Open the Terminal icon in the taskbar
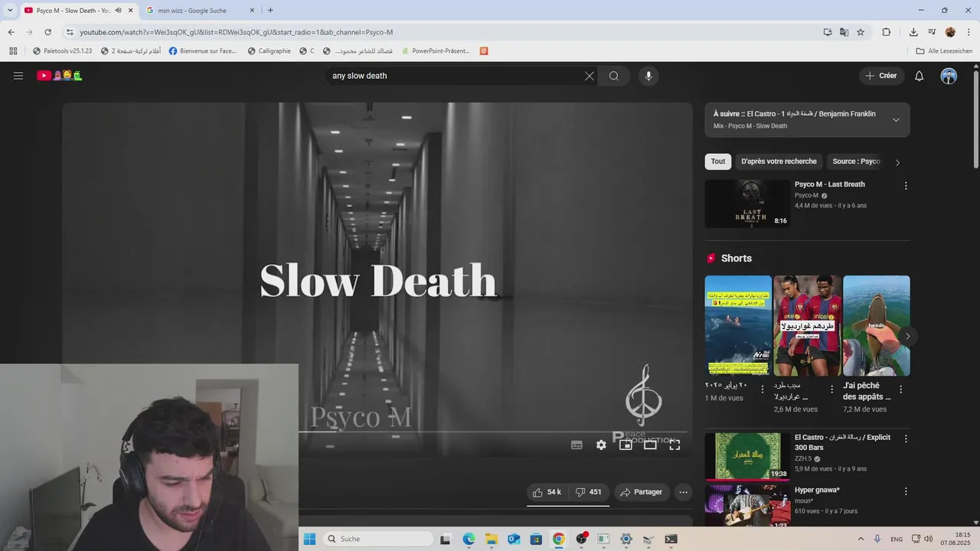980x551 pixels. (x=671, y=539)
